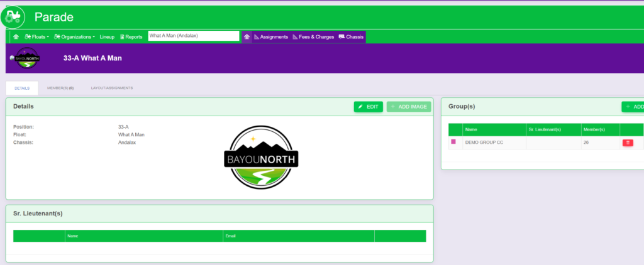The height and width of the screenshot is (265, 644).
Task: Click the float search field showing What A Man
Action: (193, 36)
